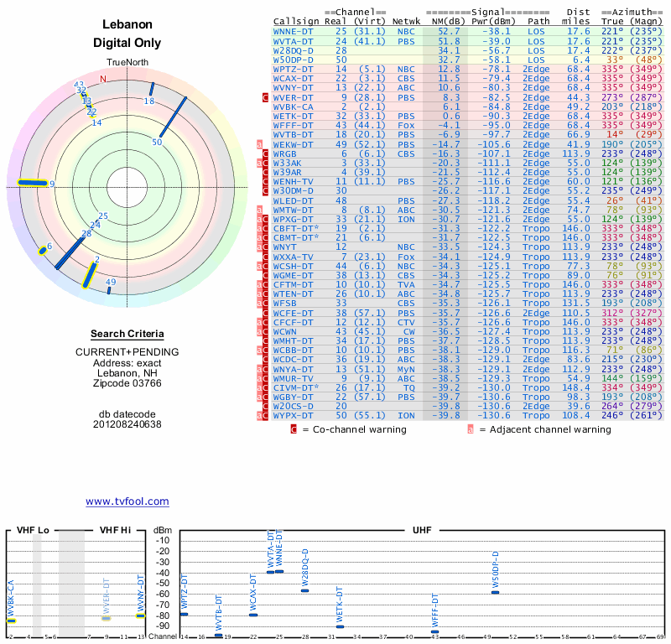This screenshot has width=671, height=644.
Task: Click the co-channel warning icon beside WVER-DT
Action: click(x=266, y=98)
